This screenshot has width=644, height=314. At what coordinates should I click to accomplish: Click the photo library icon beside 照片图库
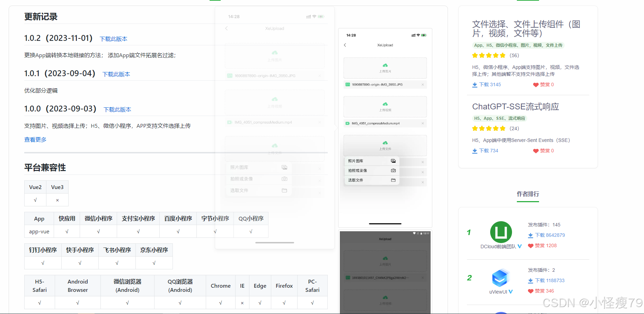coord(393,161)
